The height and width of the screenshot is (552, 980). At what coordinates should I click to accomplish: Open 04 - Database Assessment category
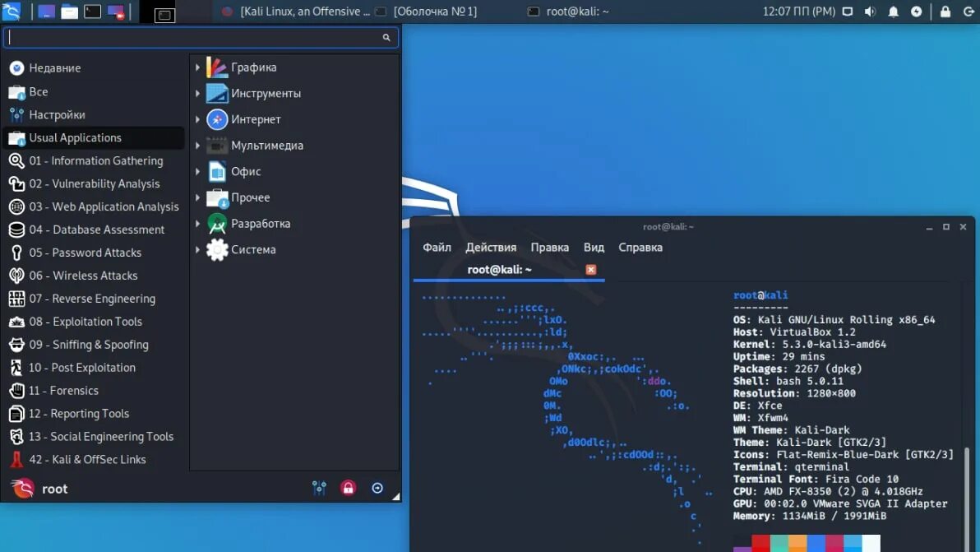tap(94, 230)
